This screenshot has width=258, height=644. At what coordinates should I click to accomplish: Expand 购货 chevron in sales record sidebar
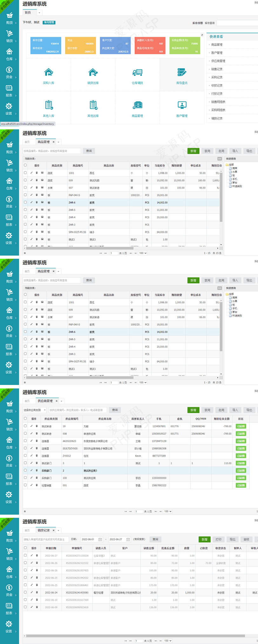click(x=16, y=541)
